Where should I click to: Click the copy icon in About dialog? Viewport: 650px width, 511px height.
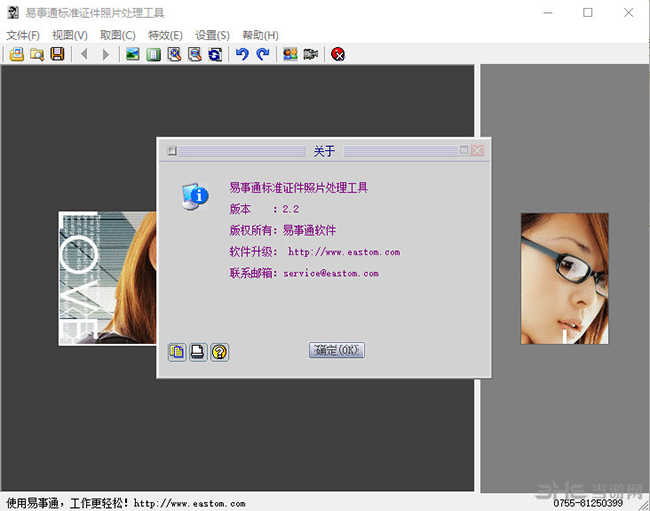coord(177,352)
